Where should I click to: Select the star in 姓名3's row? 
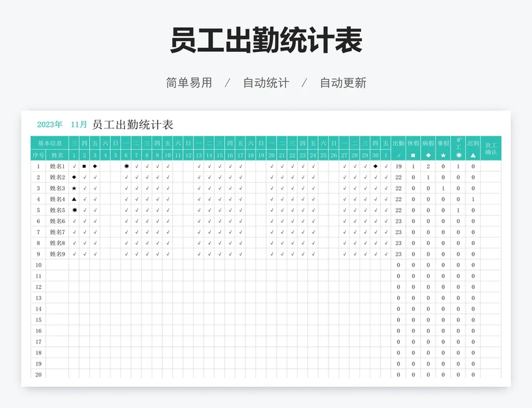(x=74, y=188)
